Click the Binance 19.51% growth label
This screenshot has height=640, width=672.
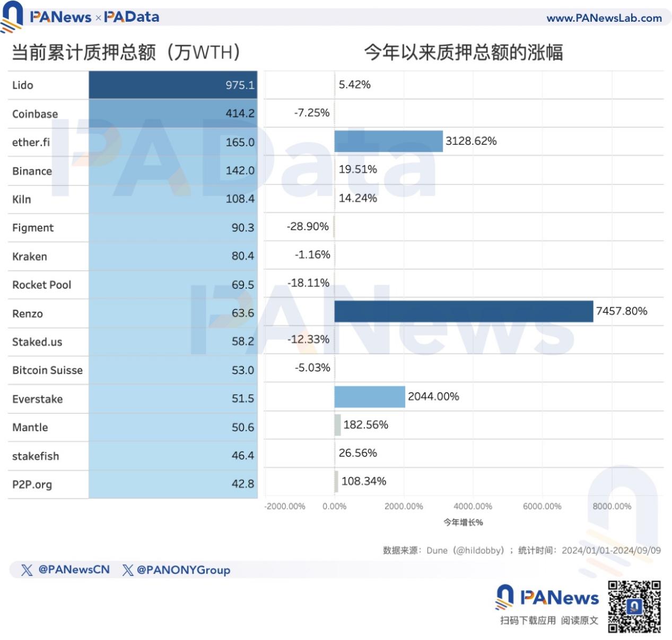pos(358,169)
